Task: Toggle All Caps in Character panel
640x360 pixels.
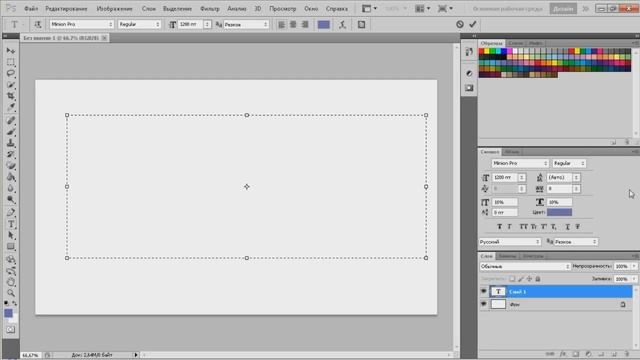Action: [523, 227]
